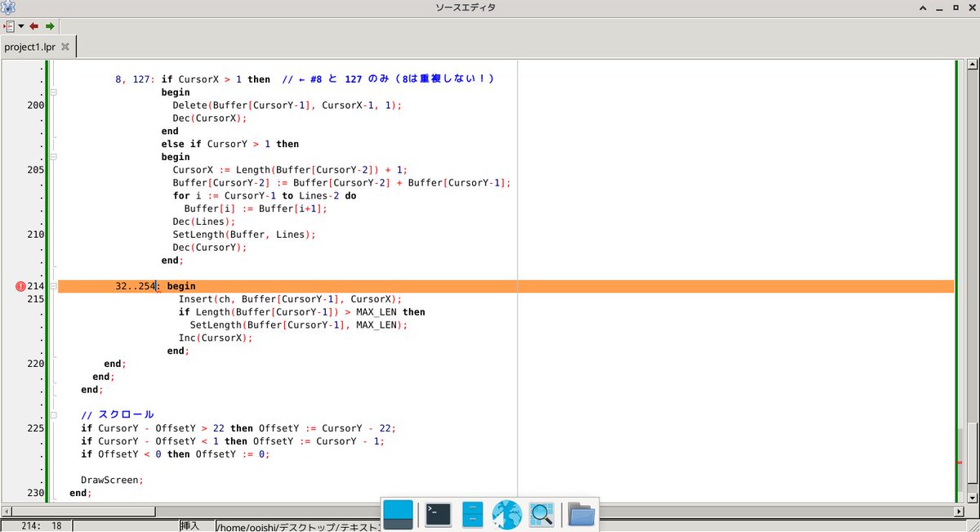Collapse the 32..254 begin block
Screen dimensions: 980x532
pyautogui.click(x=53, y=286)
